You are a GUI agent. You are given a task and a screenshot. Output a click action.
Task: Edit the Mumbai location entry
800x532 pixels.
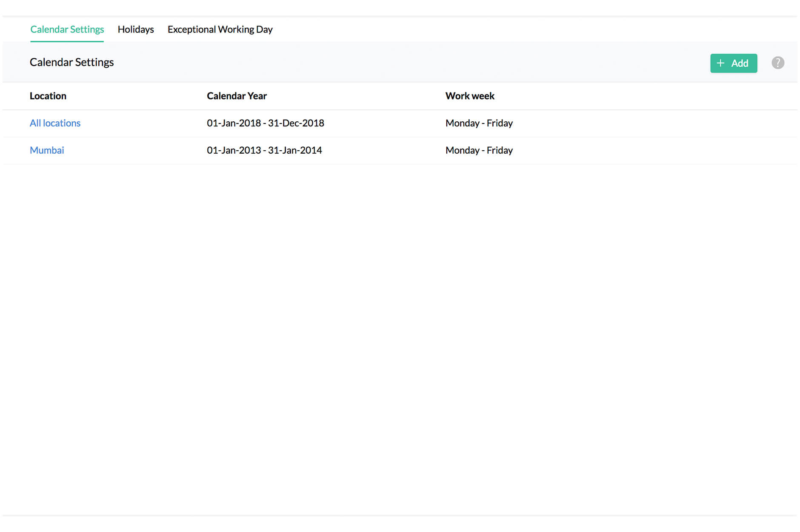(47, 150)
